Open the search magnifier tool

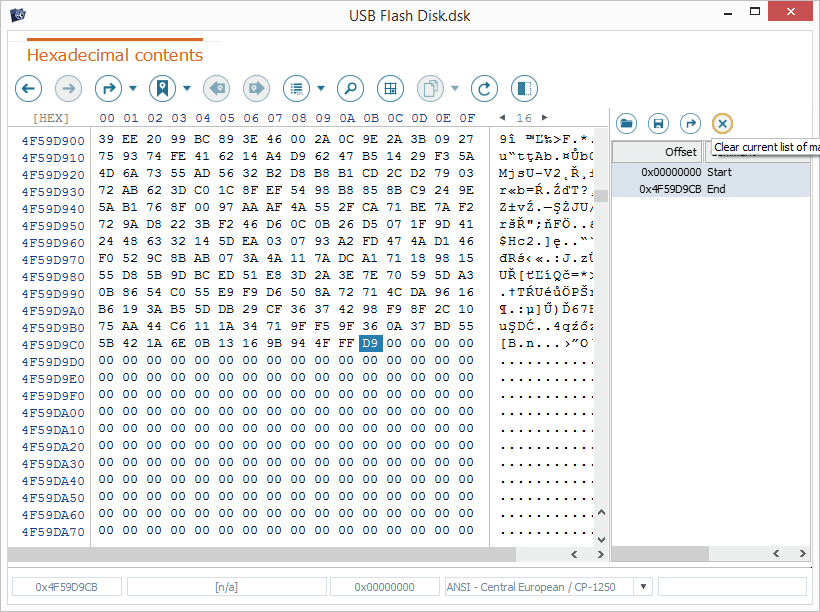[x=350, y=89]
